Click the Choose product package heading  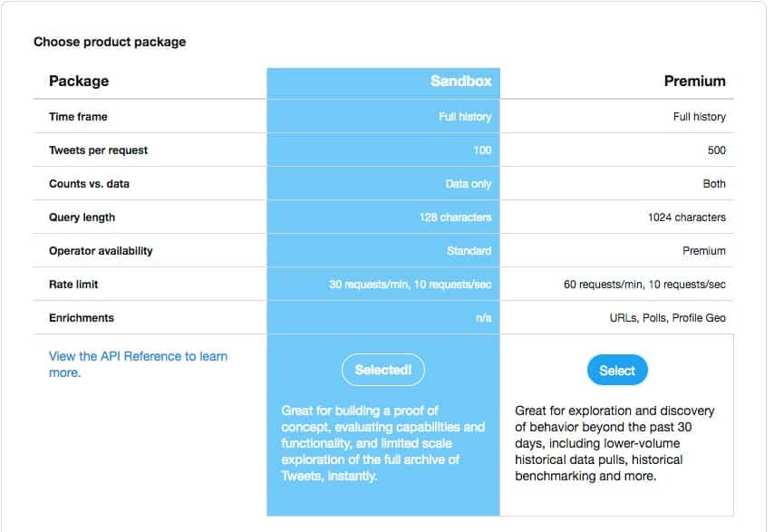(x=109, y=42)
